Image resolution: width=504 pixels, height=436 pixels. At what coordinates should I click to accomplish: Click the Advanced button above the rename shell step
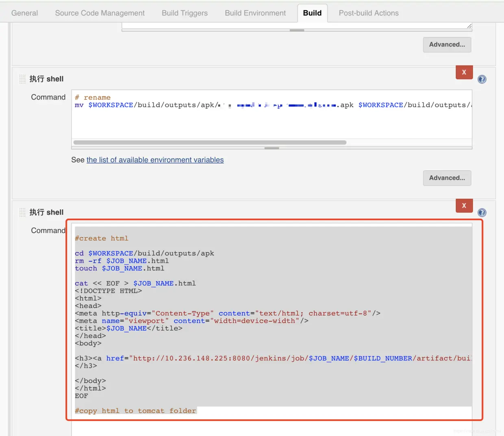pos(447,45)
